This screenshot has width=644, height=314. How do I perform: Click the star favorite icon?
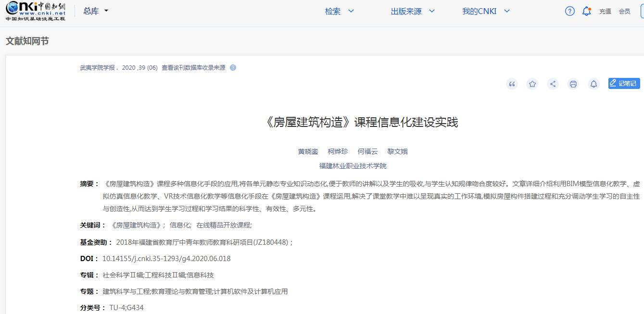click(x=532, y=84)
